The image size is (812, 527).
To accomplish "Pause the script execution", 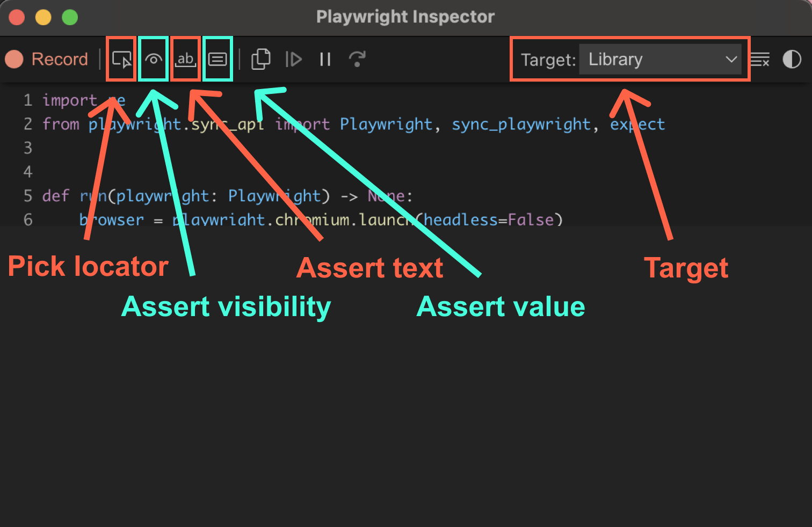I will (324, 59).
